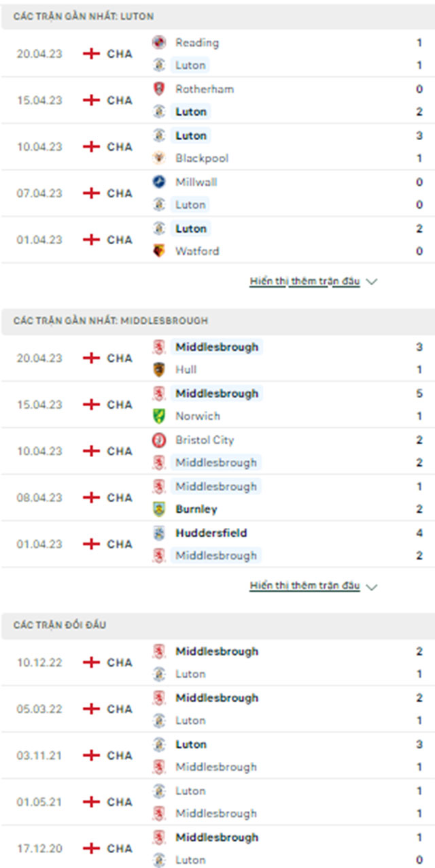Click the Rotherham club crest icon
Image resolution: width=435 pixels, height=868 pixels.
tap(159, 88)
